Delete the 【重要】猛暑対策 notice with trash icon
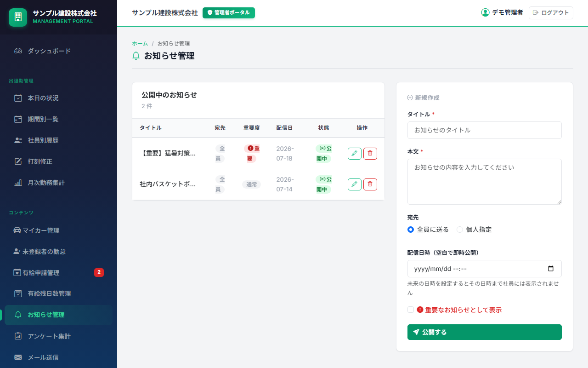Screen dimensions: 588x368 pyautogui.click(x=370, y=154)
